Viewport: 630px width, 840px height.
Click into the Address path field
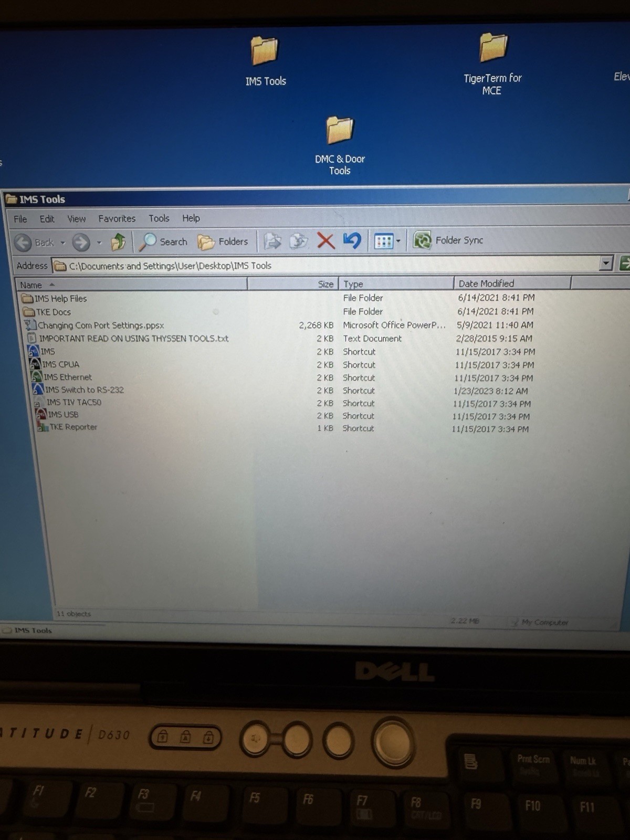[325, 265]
